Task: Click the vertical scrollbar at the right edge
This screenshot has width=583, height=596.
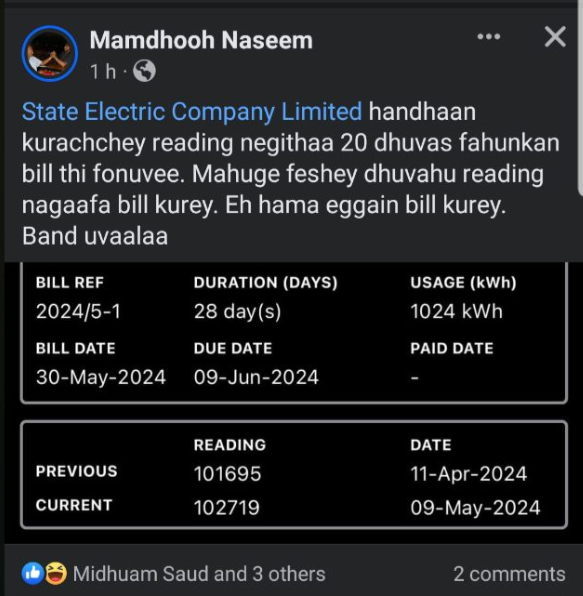Action: (580, 98)
